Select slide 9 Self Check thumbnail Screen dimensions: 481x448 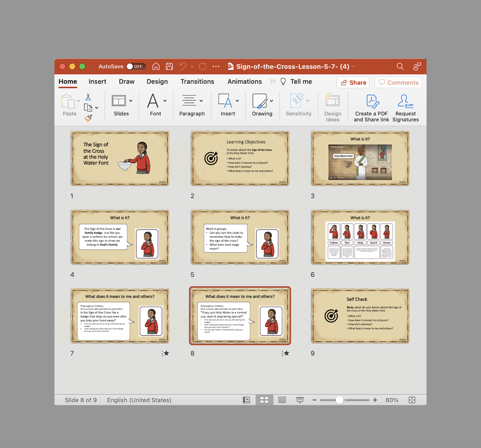(x=360, y=316)
